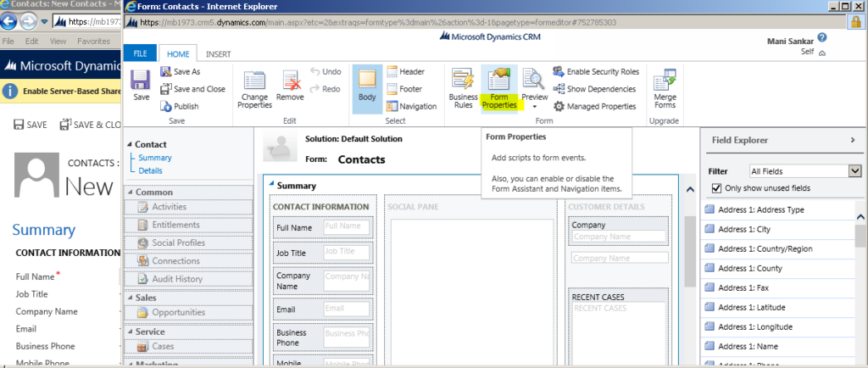Collapse the Service navigation group
868x368 pixels.
pyautogui.click(x=131, y=332)
